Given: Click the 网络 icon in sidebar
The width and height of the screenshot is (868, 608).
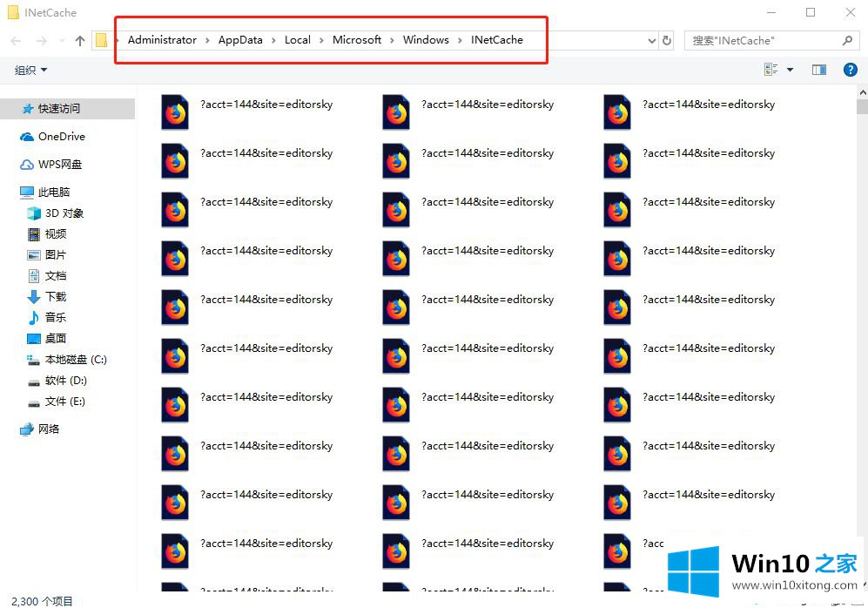Looking at the screenshot, I should pyautogui.click(x=27, y=429).
